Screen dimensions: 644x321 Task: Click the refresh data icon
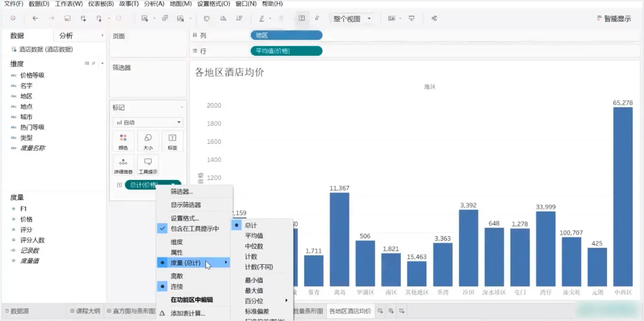click(x=119, y=18)
